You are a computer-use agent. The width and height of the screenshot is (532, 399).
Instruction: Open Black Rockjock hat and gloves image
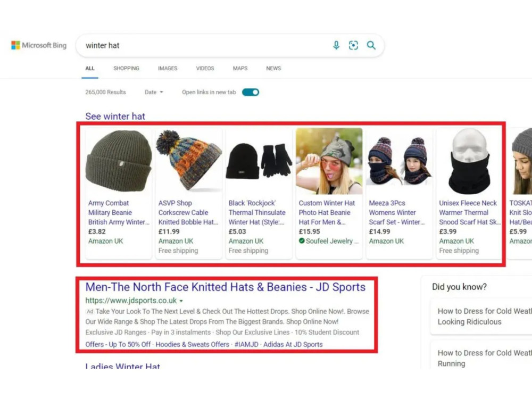click(259, 161)
